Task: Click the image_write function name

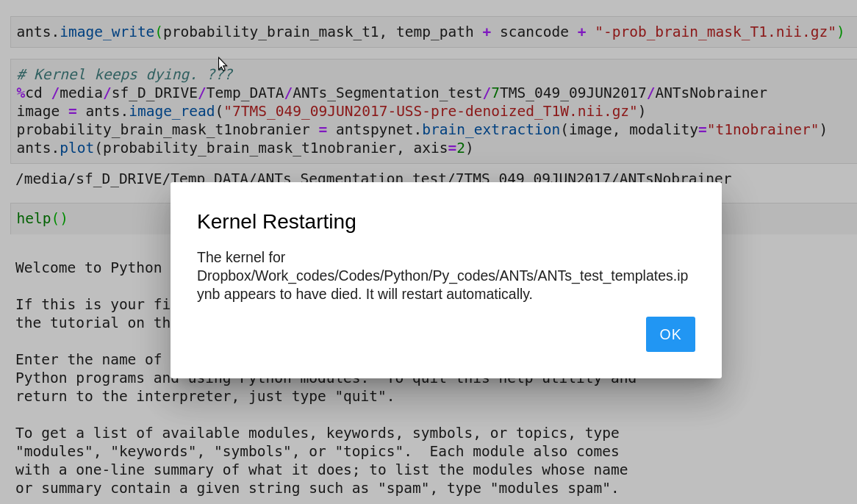Action: (107, 32)
